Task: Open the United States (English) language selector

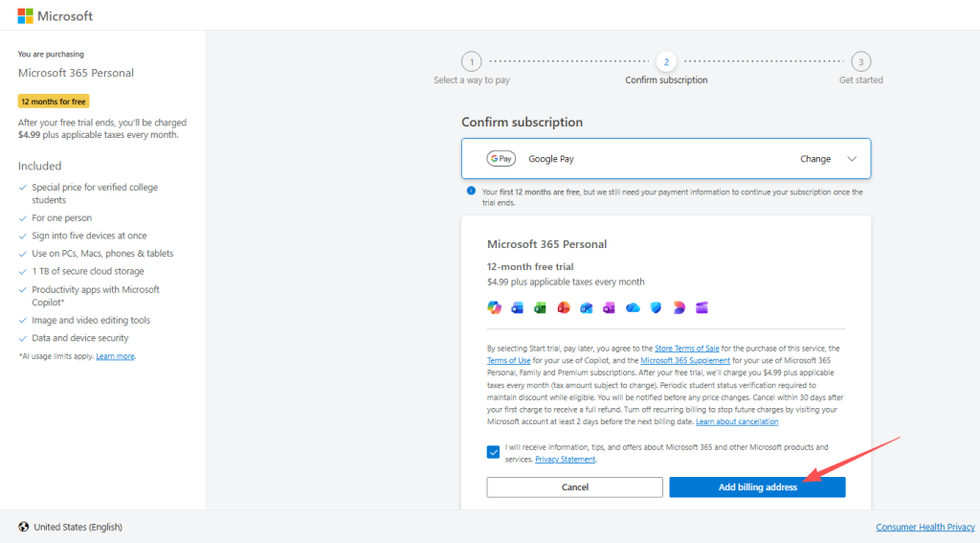Action: (70, 527)
